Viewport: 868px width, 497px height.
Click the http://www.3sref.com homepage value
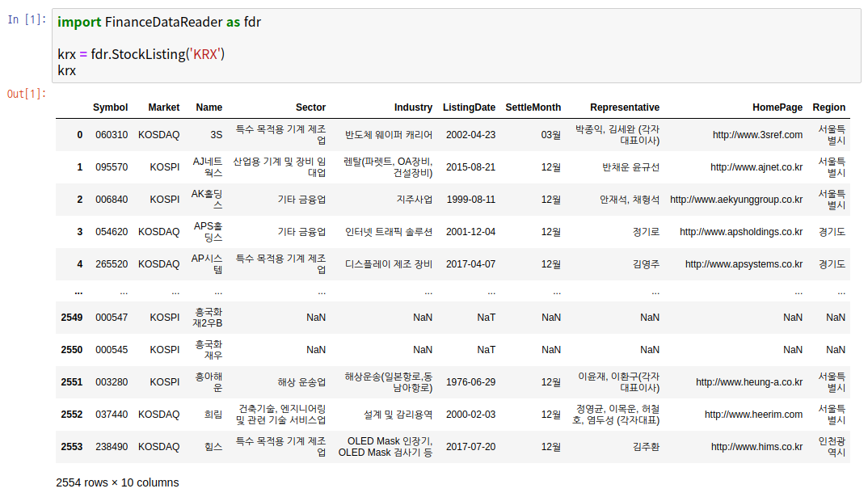(x=757, y=135)
